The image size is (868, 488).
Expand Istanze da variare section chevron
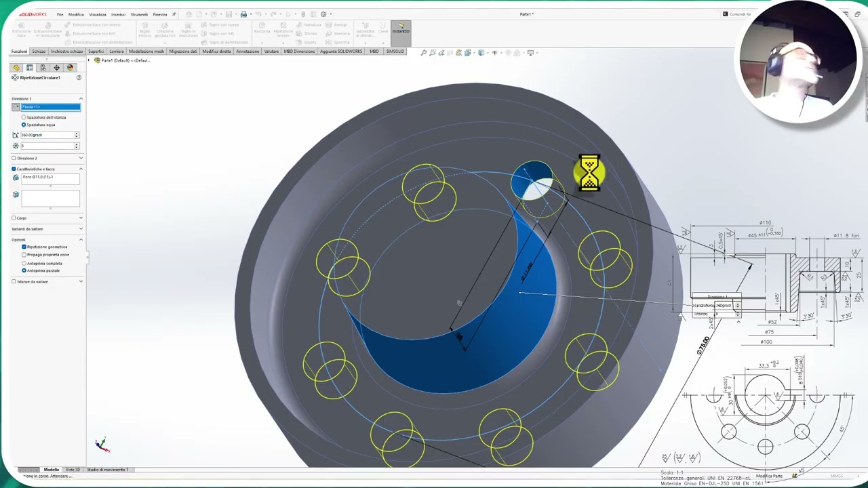(x=81, y=281)
